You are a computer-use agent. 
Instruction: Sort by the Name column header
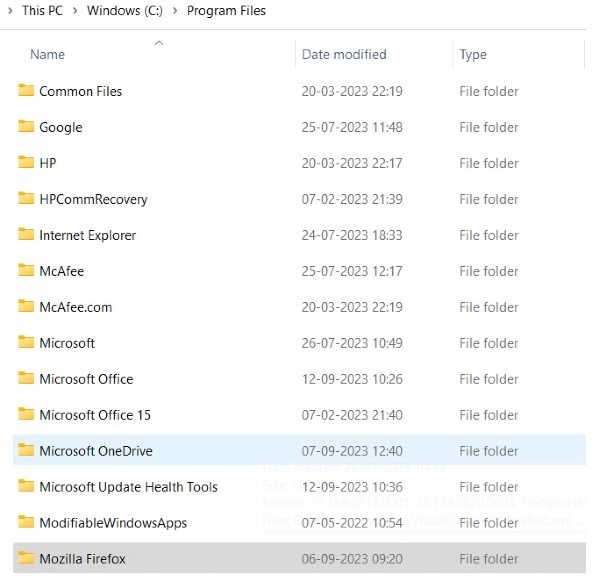(47, 54)
